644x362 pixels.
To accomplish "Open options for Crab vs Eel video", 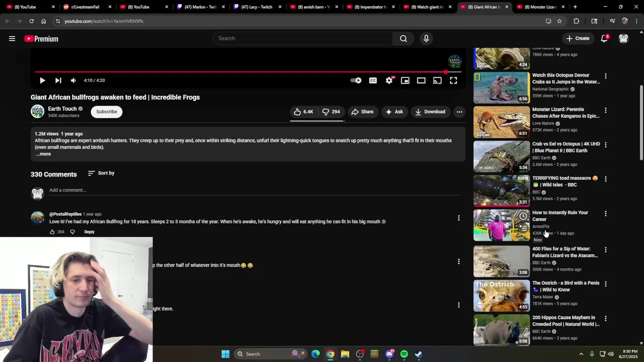I will (x=605, y=145).
